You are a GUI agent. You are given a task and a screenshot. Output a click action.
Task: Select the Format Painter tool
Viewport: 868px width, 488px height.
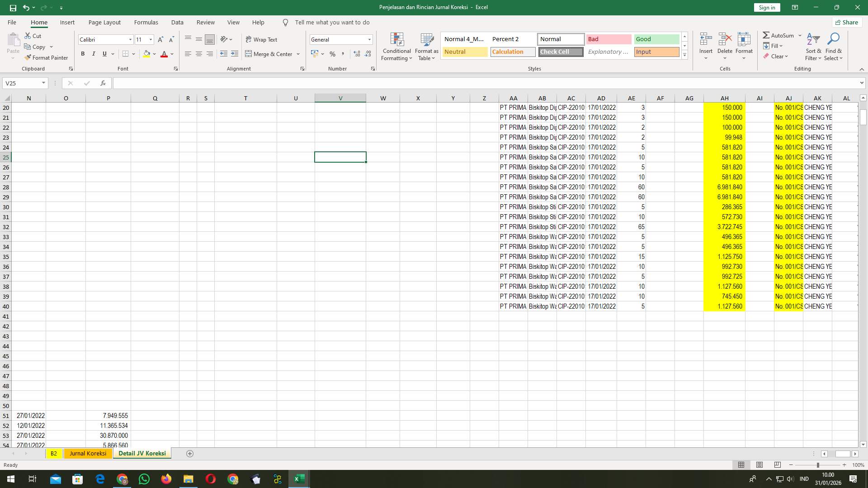pyautogui.click(x=47, y=57)
